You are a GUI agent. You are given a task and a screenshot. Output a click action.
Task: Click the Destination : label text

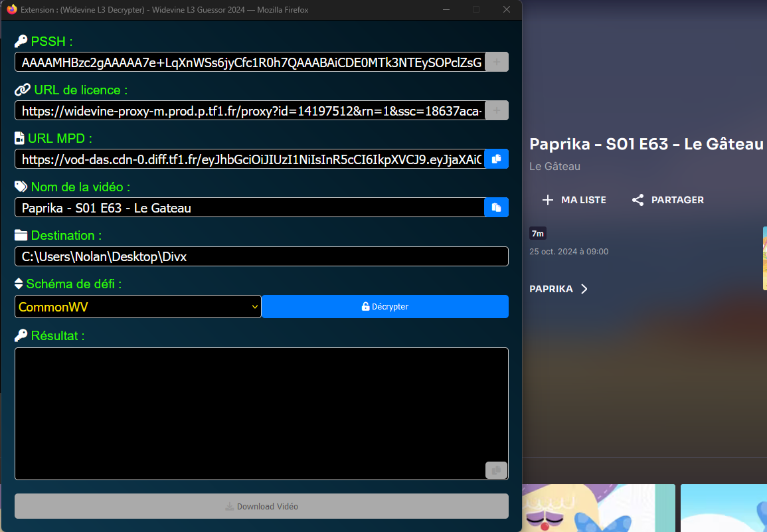coord(66,235)
